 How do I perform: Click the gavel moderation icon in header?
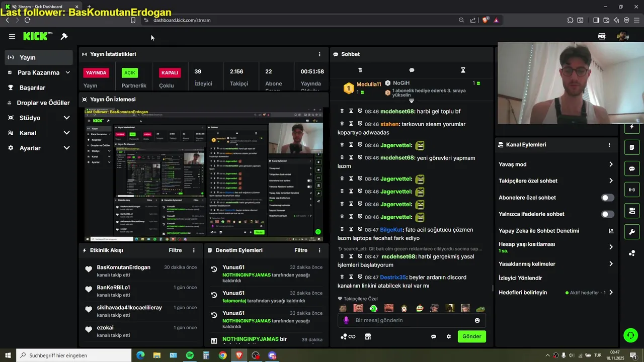point(64,36)
